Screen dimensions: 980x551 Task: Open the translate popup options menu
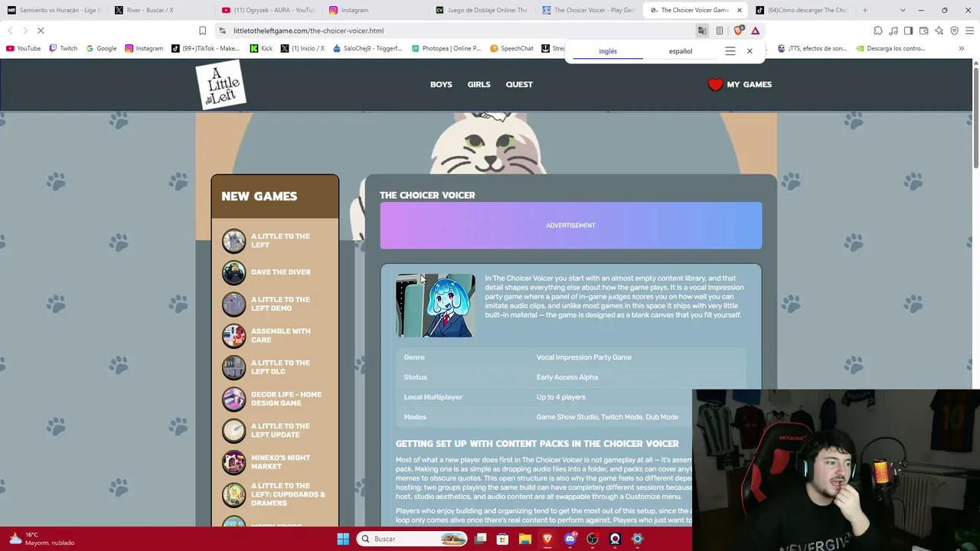[730, 51]
